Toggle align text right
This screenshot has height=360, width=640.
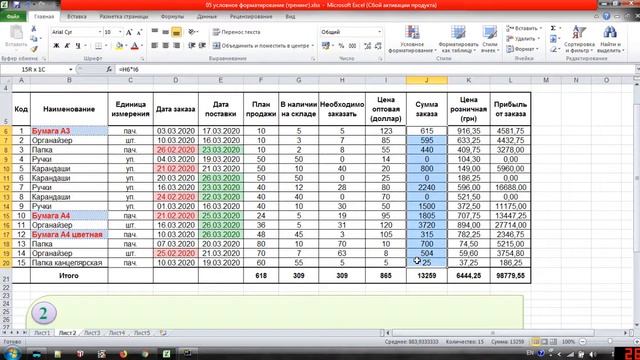coord(176,46)
